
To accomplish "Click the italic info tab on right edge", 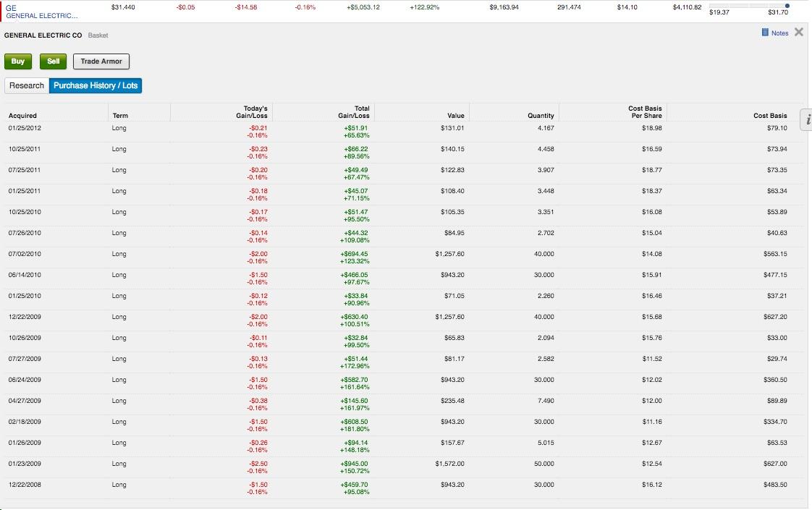I will click(806, 121).
